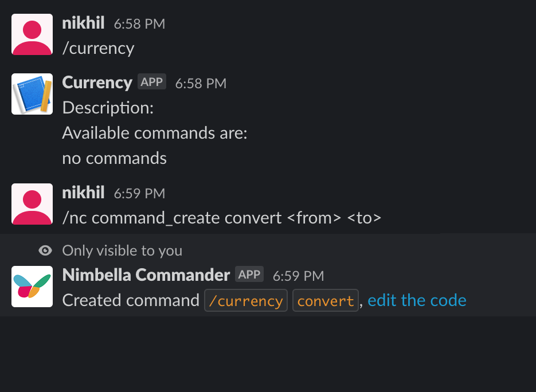Click nikhil's avatar on the /currency message
This screenshot has height=392, width=536.
click(x=32, y=34)
